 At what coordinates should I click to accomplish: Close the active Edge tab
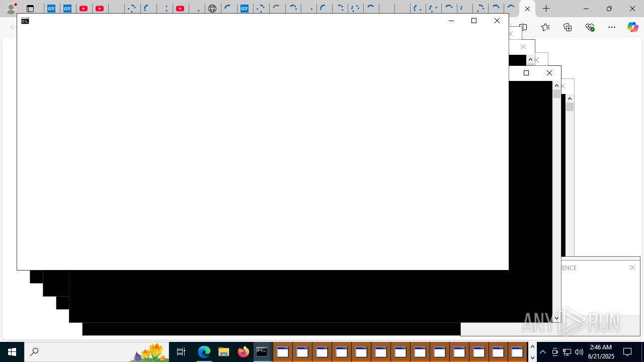pos(527,9)
